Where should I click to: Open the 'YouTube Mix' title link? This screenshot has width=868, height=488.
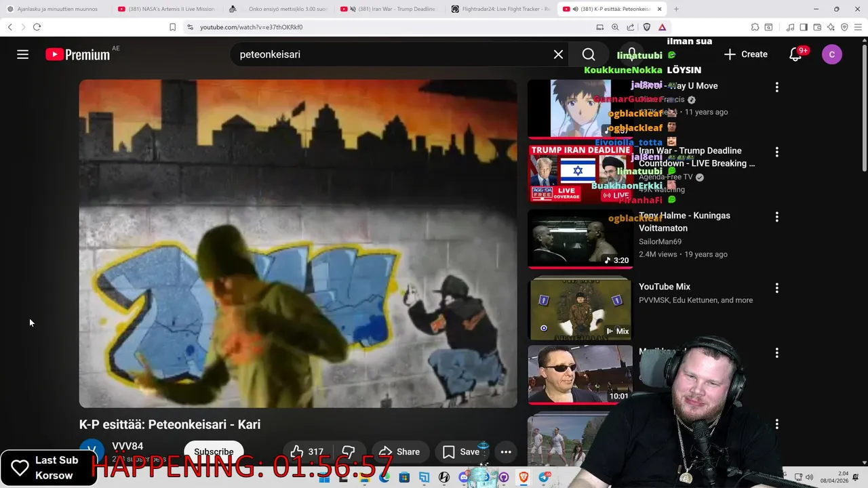pyautogui.click(x=665, y=287)
